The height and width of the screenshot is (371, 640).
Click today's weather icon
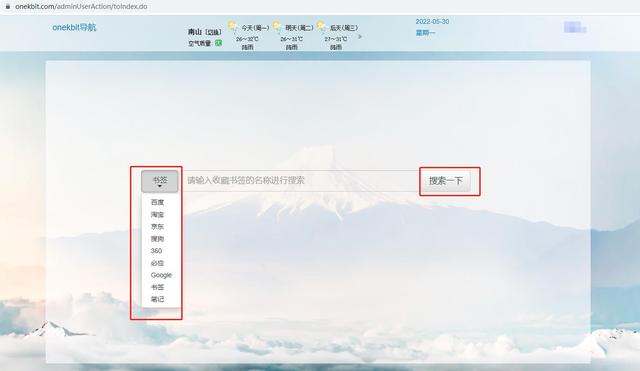pyautogui.click(x=233, y=27)
